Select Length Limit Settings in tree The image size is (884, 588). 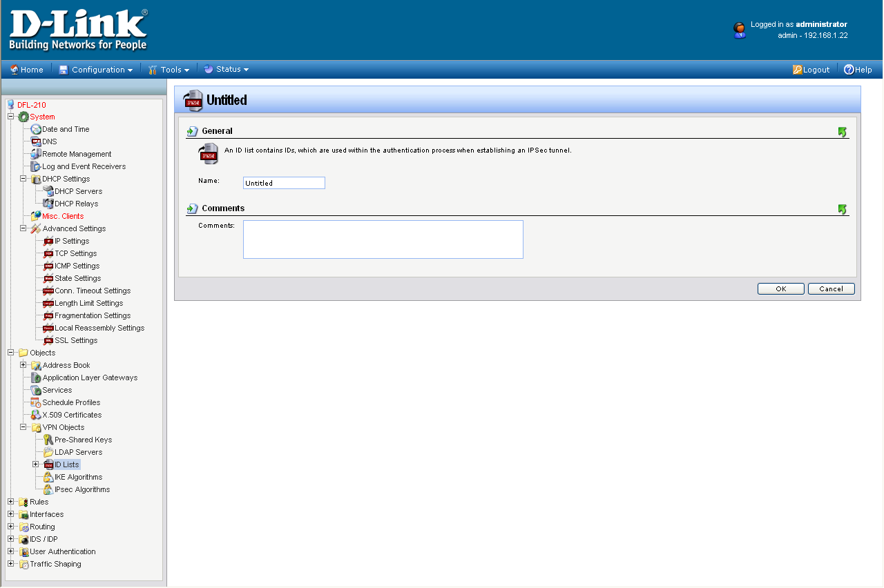[89, 303]
